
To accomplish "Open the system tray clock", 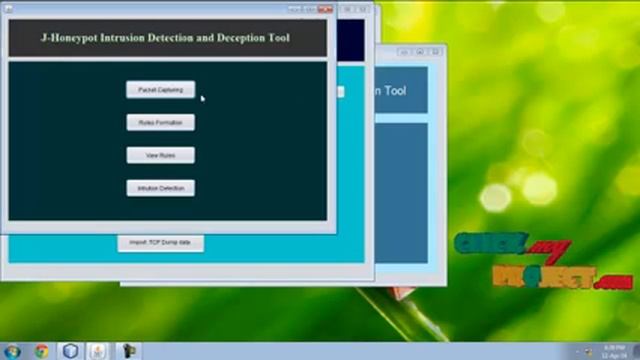I will click(614, 351).
